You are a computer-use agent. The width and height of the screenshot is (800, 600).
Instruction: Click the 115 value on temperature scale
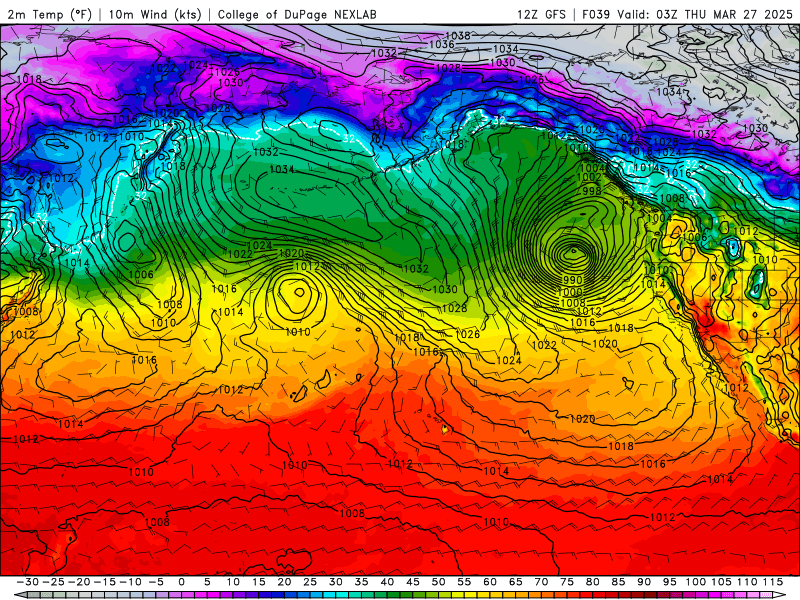(x=773, y=582)
